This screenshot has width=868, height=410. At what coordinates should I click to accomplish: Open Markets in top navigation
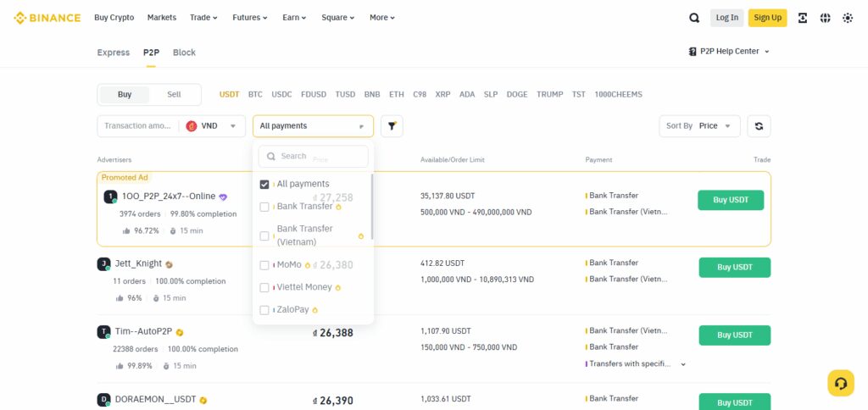[162, 18]
